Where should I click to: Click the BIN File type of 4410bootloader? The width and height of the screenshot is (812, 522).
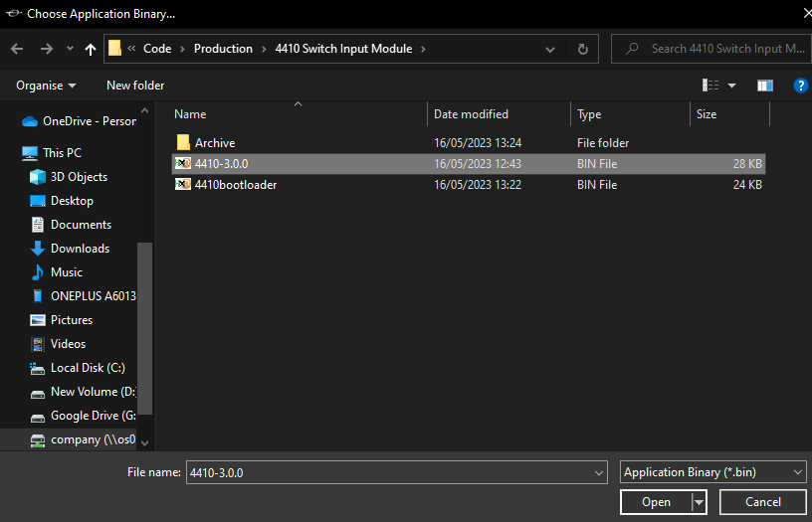tap(597, 185)
